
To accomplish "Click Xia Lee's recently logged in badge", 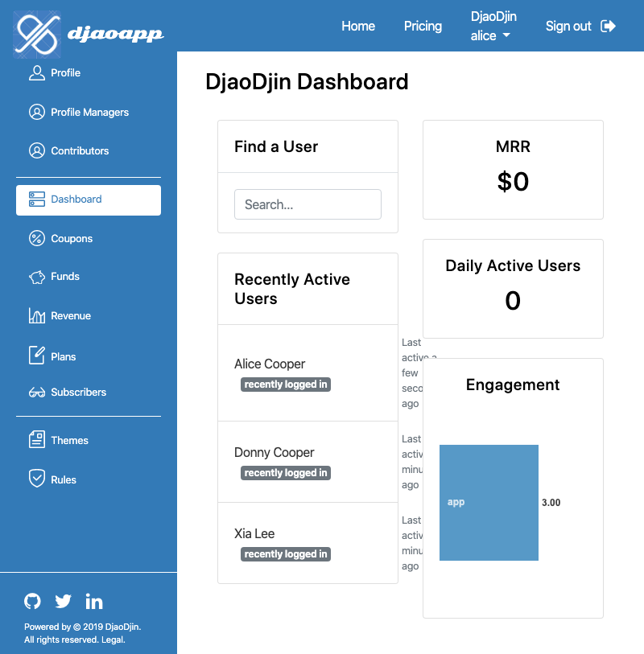I will pyautogui.click(x=286, y=554).
